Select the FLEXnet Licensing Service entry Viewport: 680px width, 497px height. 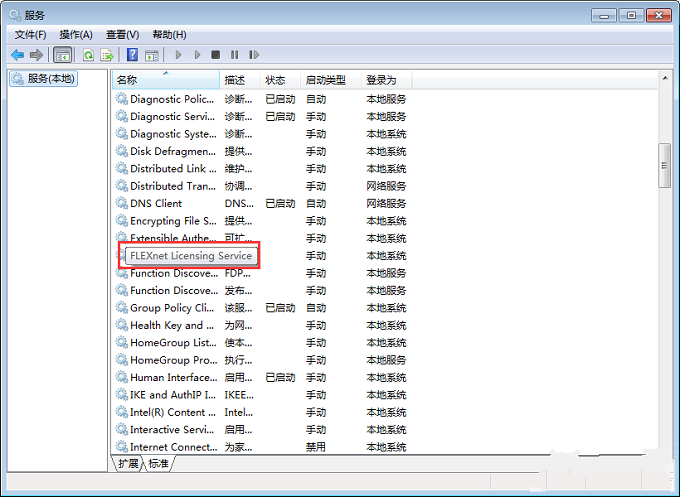coord(191,255)
